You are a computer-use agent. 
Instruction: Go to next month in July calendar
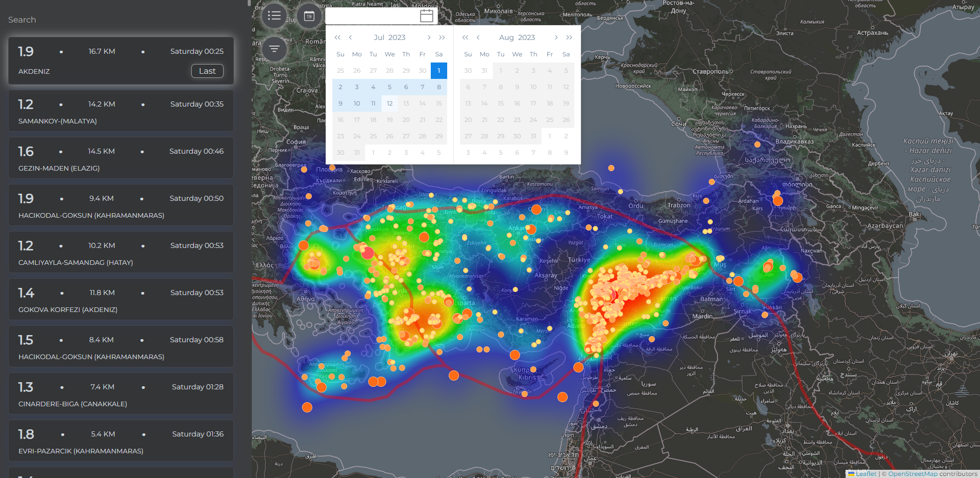pos(429,37)
